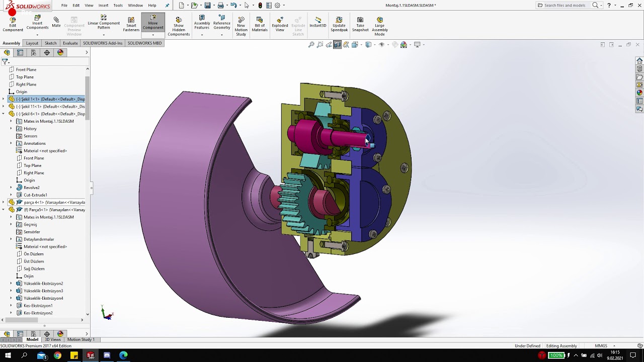
Task: Select Yükseklik-Ekstrüzyon3 feature
Action: (x=43, y=291)
